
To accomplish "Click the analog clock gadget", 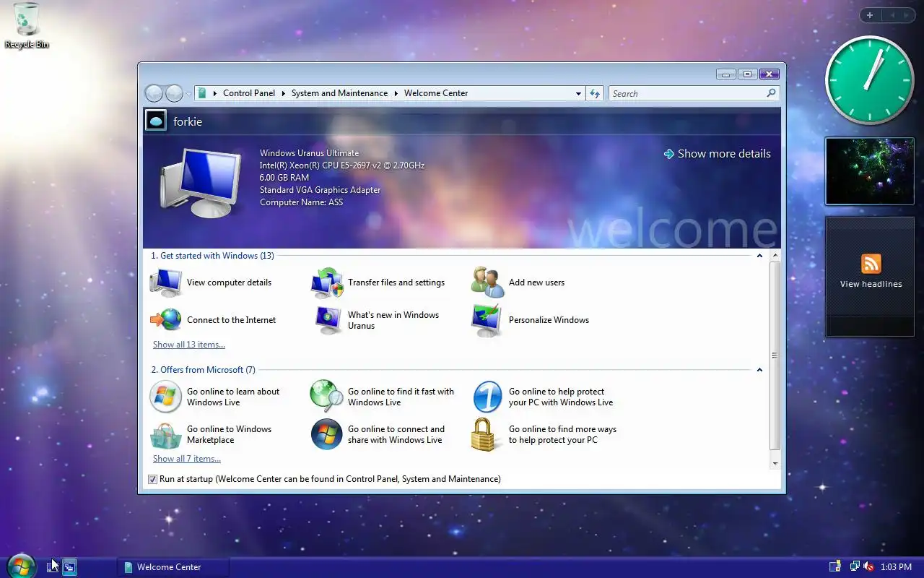I will [x=870, y=80].
